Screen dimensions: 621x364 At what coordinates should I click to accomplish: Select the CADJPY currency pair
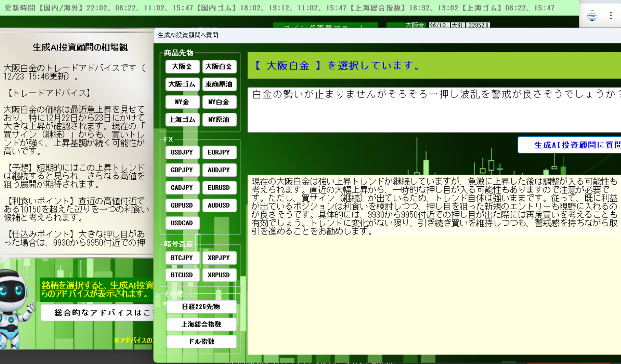point(182,187)
